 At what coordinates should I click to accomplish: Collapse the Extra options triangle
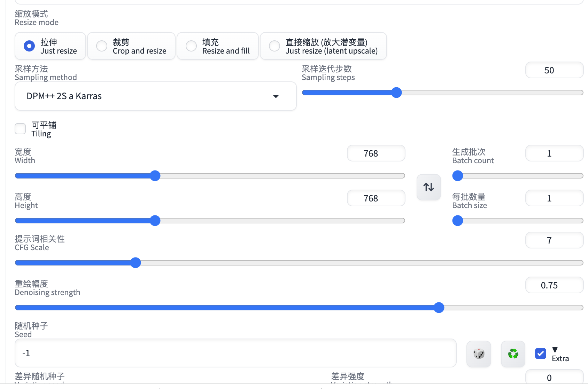(555, 349)
